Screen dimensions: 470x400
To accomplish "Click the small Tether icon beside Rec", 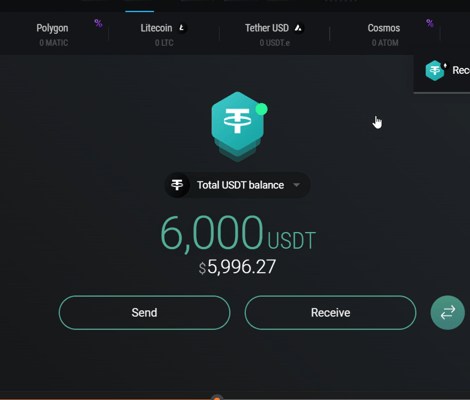I will click(435, 70).
